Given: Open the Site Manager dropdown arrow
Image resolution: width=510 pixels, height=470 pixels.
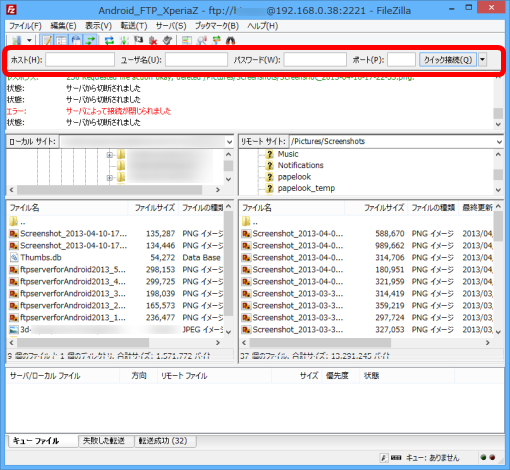Looking at the screenshot, I should point(29,41).
